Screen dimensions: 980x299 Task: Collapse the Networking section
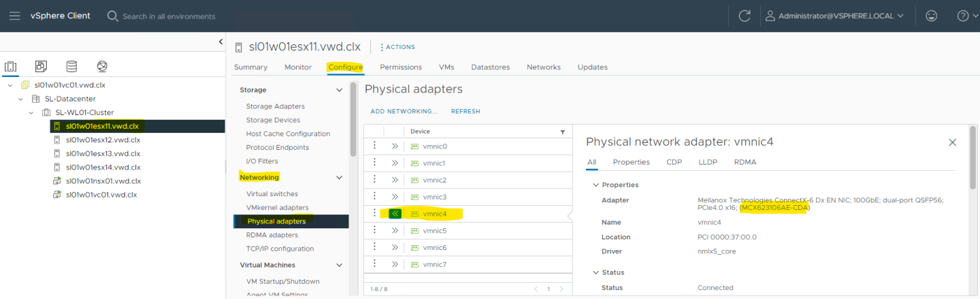pos(340,178)
